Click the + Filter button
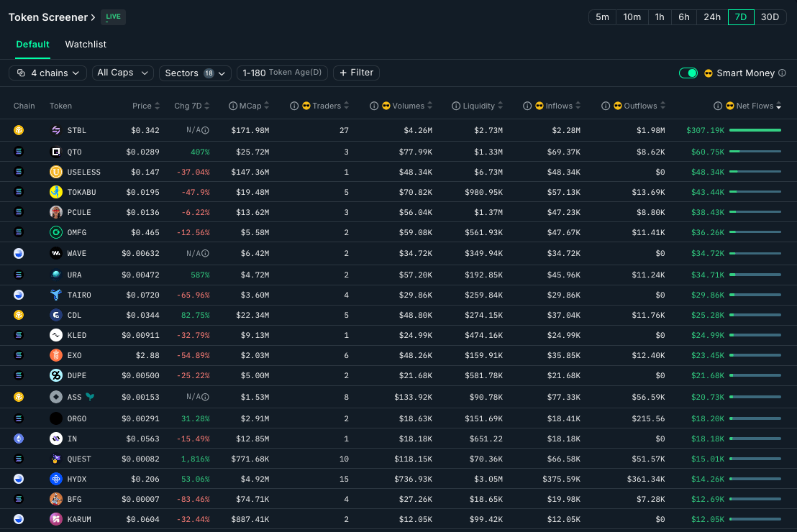 (x=356, y=73)
